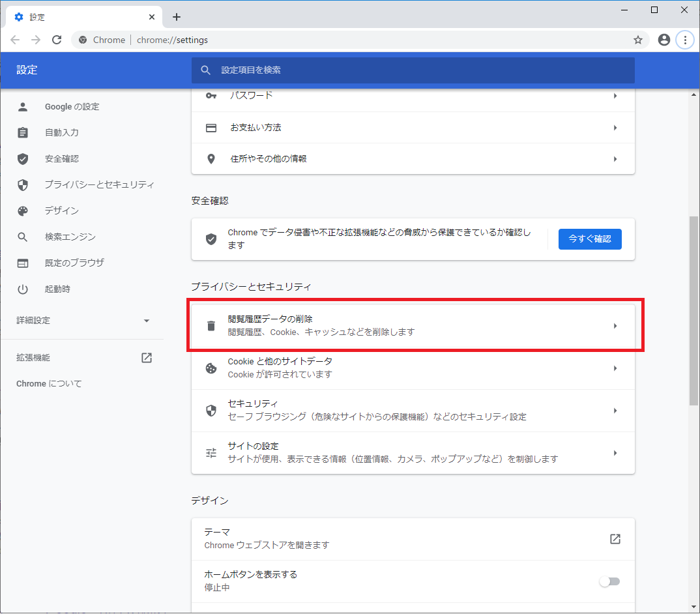The height and width of the screenshot is (614, 700).
Task: Select プライバシーとセキュリティ in the sidebar
Action: [x=100, y=184]
